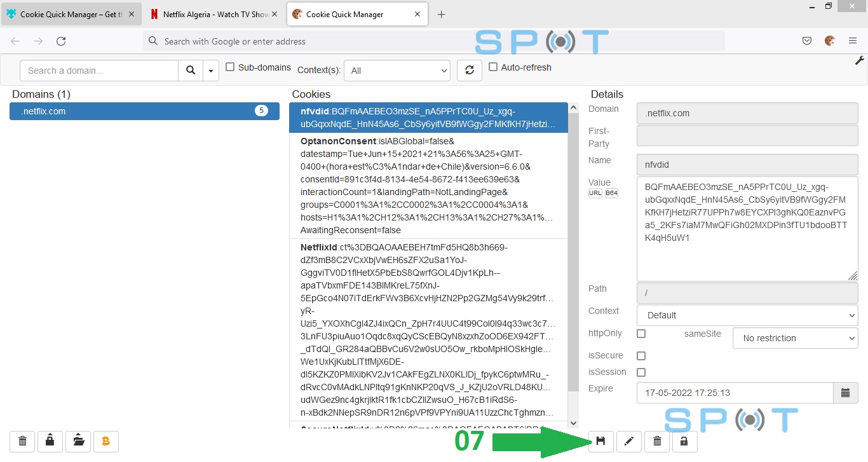Screen dimensions: 868x462
Task: Select the NetflixId cookie entry
Action: click(x=428, y=329)
